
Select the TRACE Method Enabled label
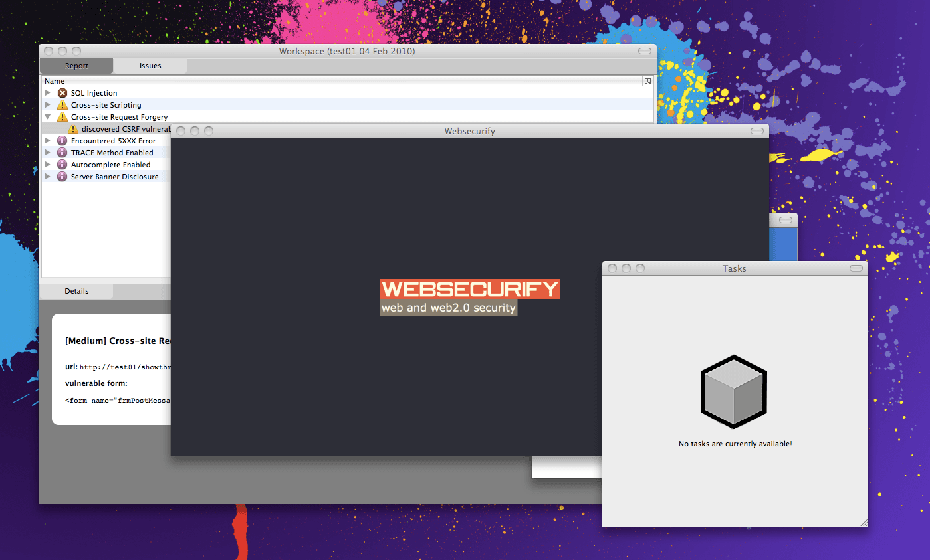[x=112, y=153]
